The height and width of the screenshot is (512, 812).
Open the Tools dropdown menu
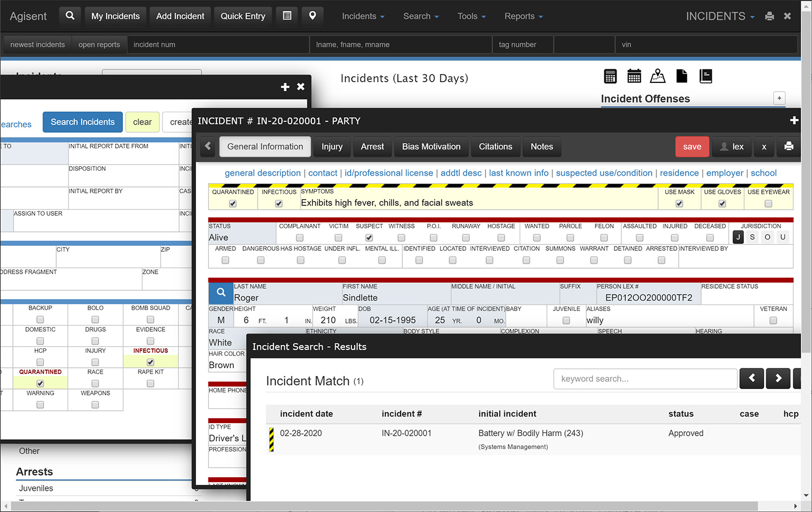coord(470,16)
